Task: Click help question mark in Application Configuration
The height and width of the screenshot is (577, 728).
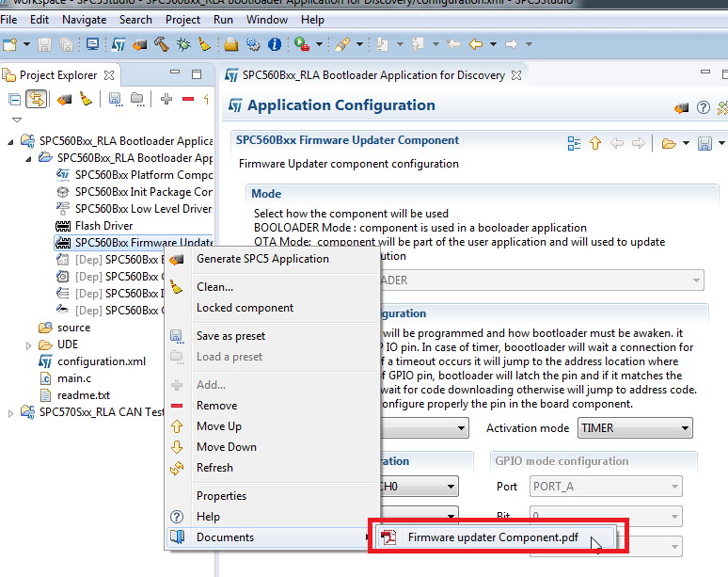Action: point(704,108)
